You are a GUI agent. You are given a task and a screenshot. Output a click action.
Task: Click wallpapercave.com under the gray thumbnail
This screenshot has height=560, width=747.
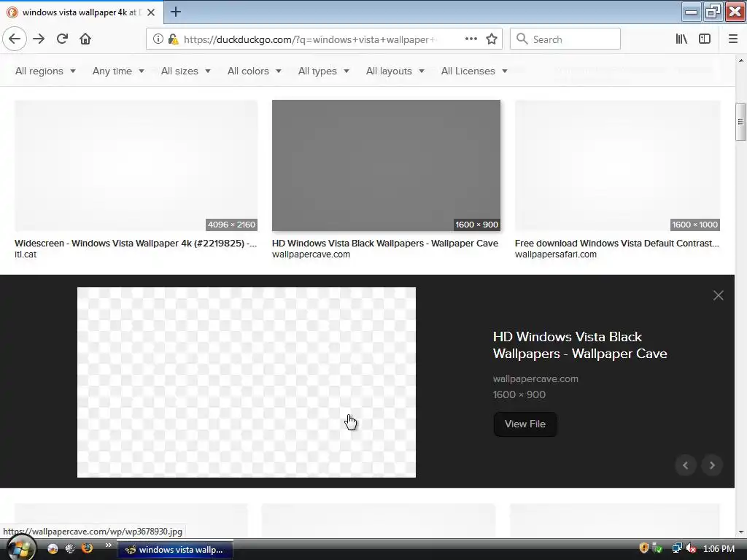click(x=311, y=254)
